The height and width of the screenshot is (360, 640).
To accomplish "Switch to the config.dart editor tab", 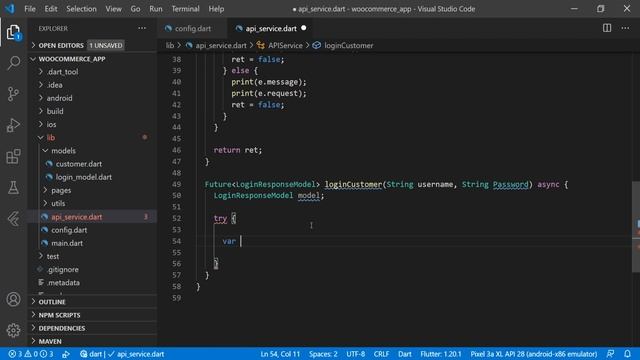I will click(x=193, y=28).
